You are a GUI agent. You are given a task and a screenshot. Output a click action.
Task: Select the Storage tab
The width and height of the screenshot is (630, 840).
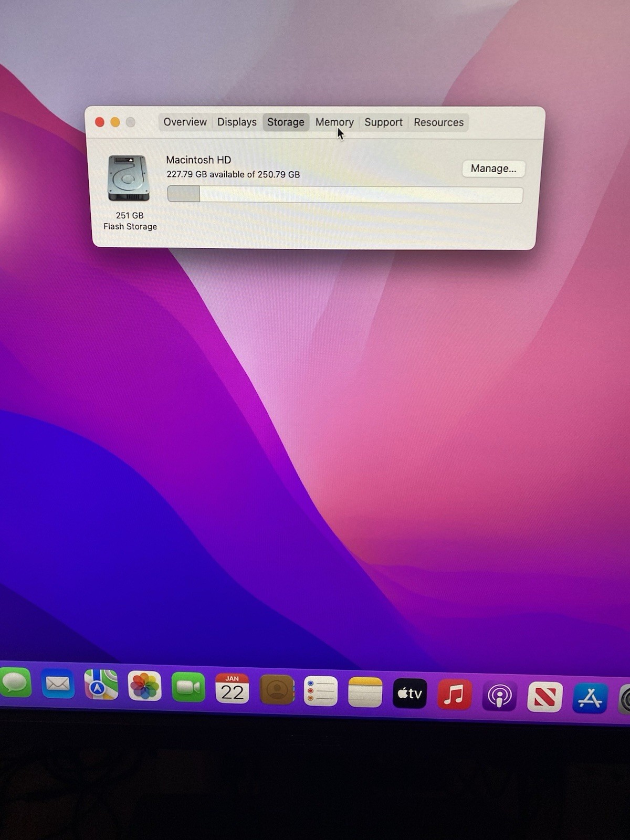point(286,122)
